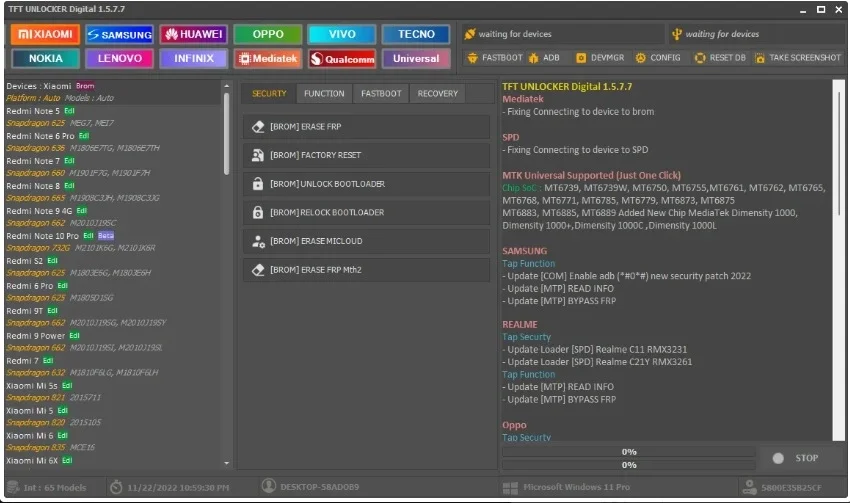Click the STOP round toggle button
The image size is (850, 503).
pyautogui.click(x=778, y=458)
